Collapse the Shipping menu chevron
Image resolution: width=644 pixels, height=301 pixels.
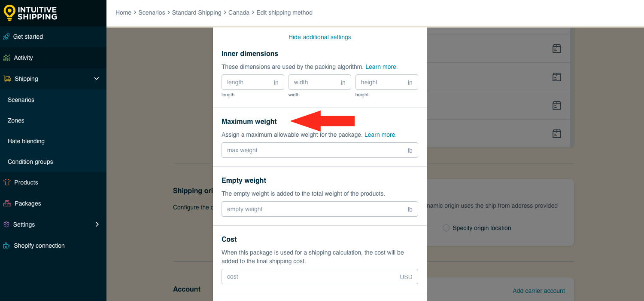click(x=97, y=79)
